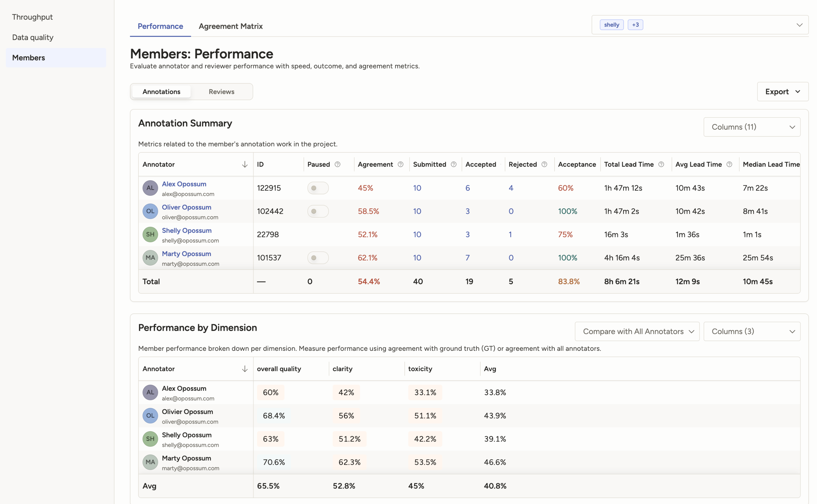Click the Submitted column help icon
The image size is (817, 504).
(453, 164)
